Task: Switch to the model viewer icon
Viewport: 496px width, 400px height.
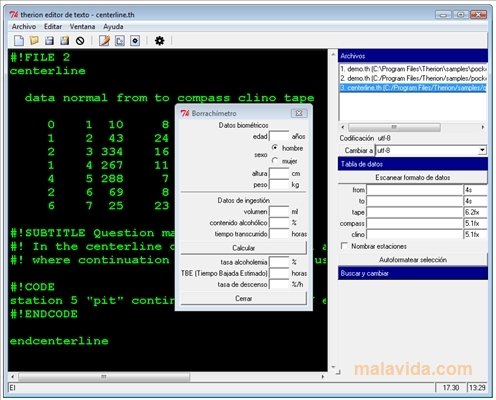Action: 135,41
